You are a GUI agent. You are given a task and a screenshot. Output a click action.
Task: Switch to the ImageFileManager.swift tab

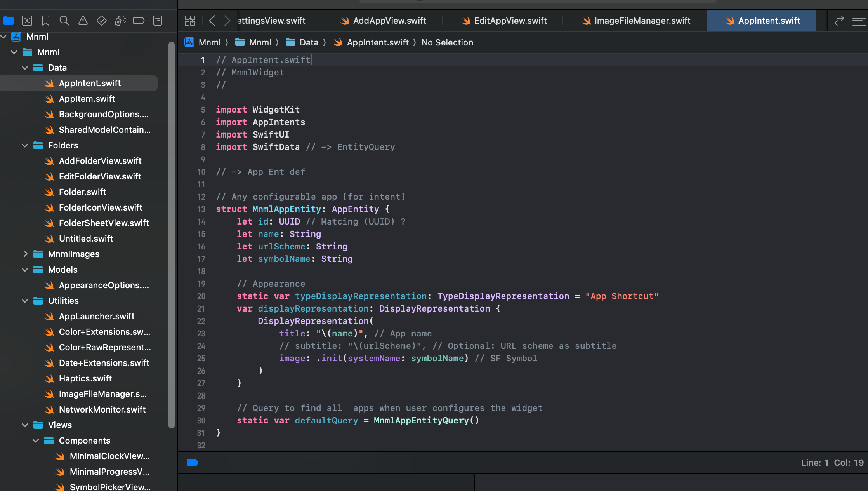(x=642, y=21)
